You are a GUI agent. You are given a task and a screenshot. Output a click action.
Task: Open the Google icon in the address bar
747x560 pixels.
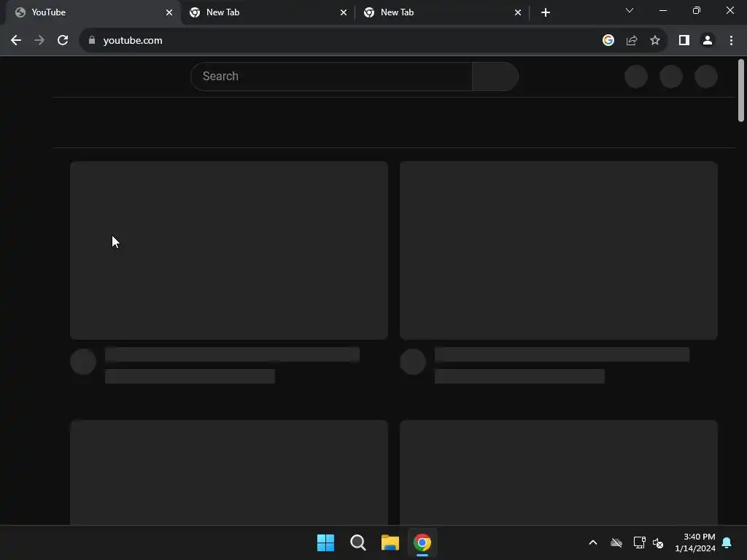pyautogui.click(x=608, y=41)
